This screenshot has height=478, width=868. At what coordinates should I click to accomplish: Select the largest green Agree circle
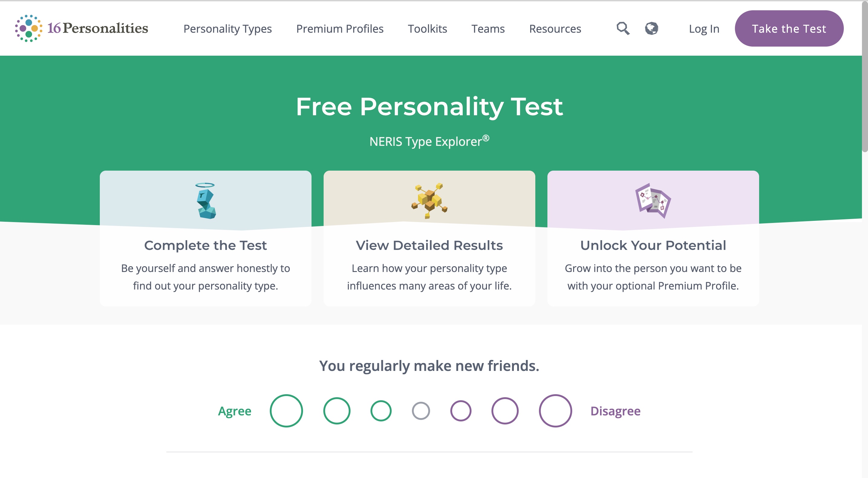(x=286, y=411)
